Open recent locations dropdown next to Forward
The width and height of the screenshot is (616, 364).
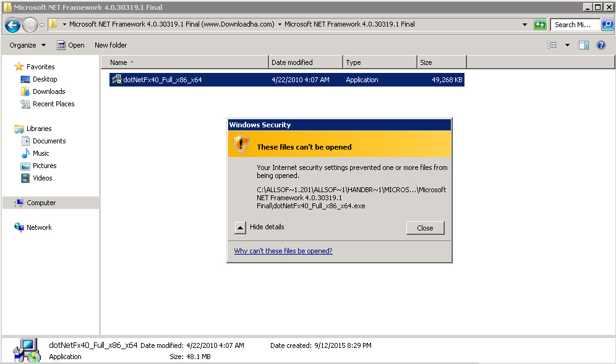41,25
